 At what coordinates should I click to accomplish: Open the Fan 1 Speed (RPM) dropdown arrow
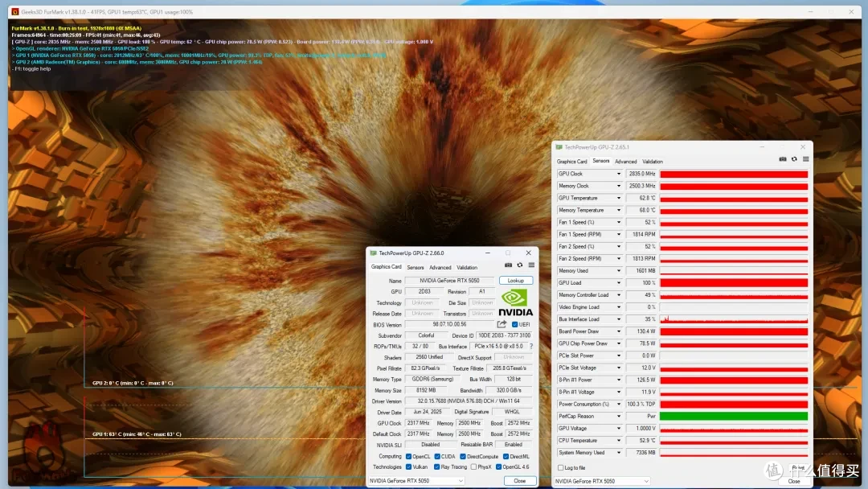tap(619, 235)
